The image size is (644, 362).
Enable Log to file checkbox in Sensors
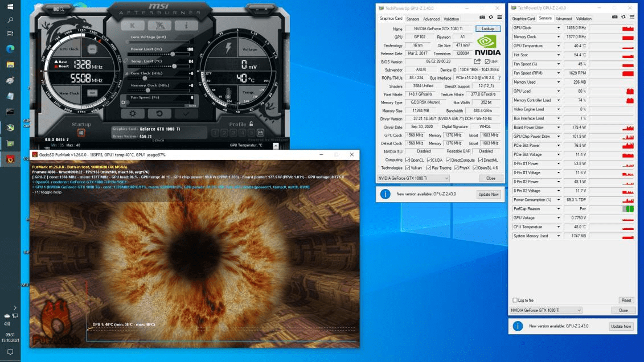click(x=515, y=300)
